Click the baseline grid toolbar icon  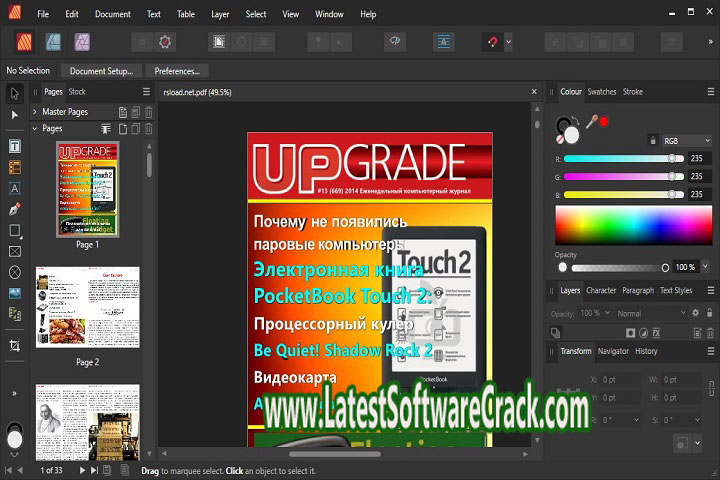pos(443,42)
